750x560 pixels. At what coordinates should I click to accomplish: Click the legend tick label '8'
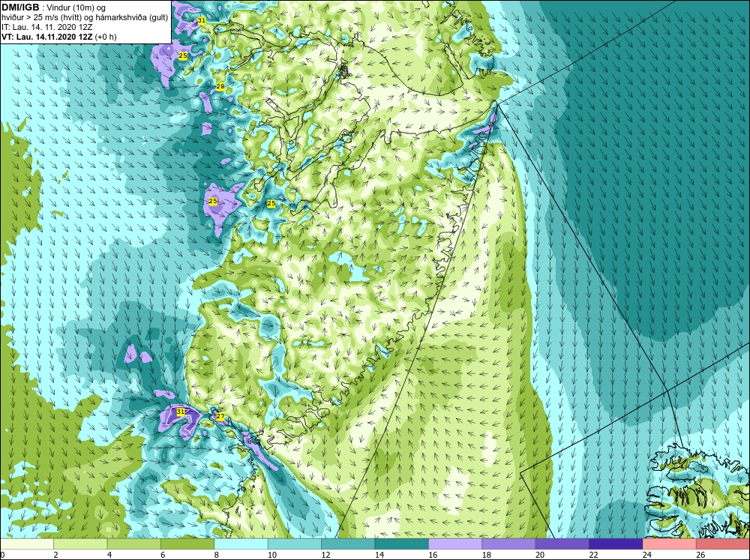[x=217, y=555]
